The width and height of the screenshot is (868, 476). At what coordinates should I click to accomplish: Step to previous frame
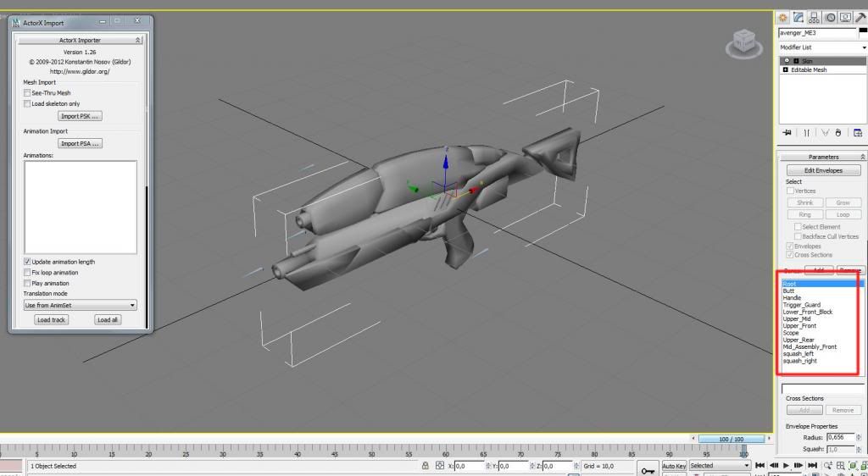pos(773,466)
